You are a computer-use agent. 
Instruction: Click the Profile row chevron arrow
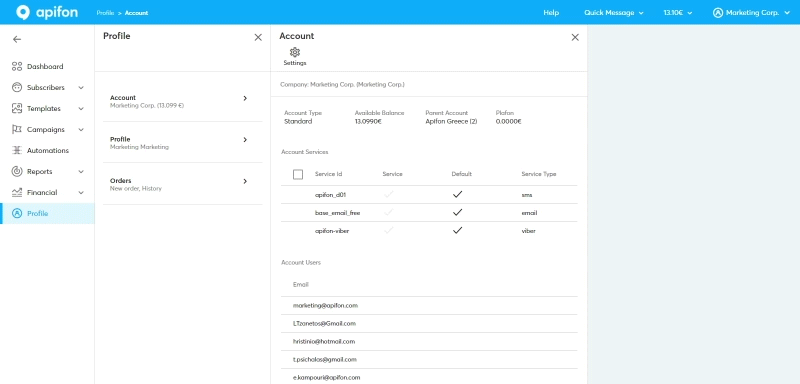(x=245, y=140)
